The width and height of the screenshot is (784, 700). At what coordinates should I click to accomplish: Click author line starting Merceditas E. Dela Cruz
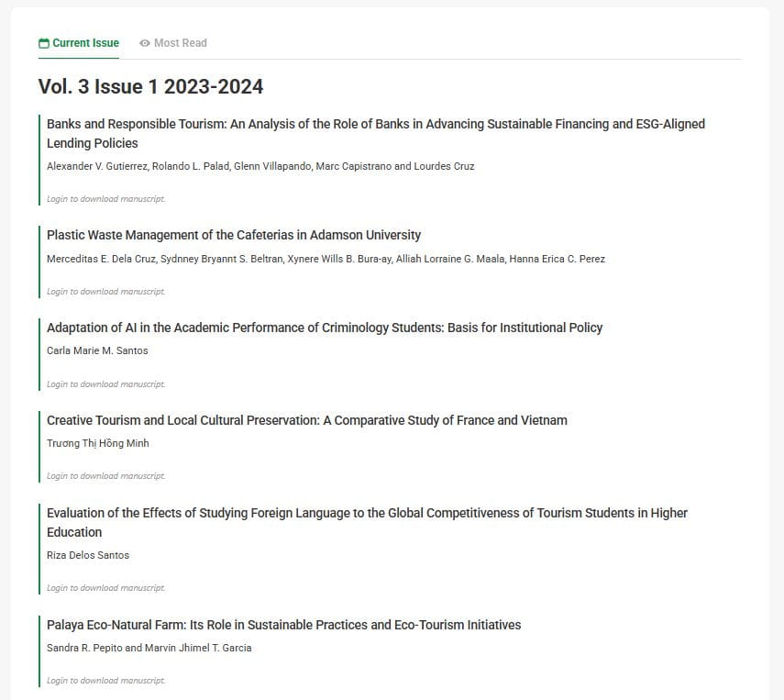(326, 260)
